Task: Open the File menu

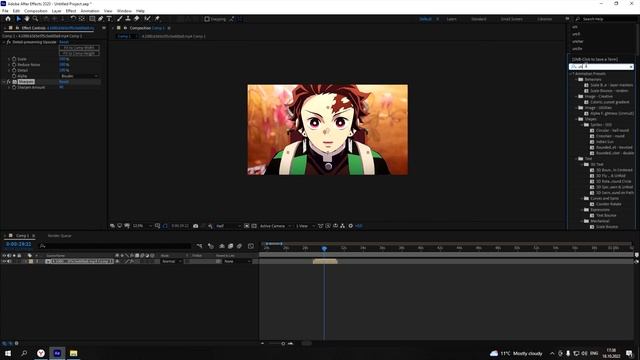Action: [5, 11]
